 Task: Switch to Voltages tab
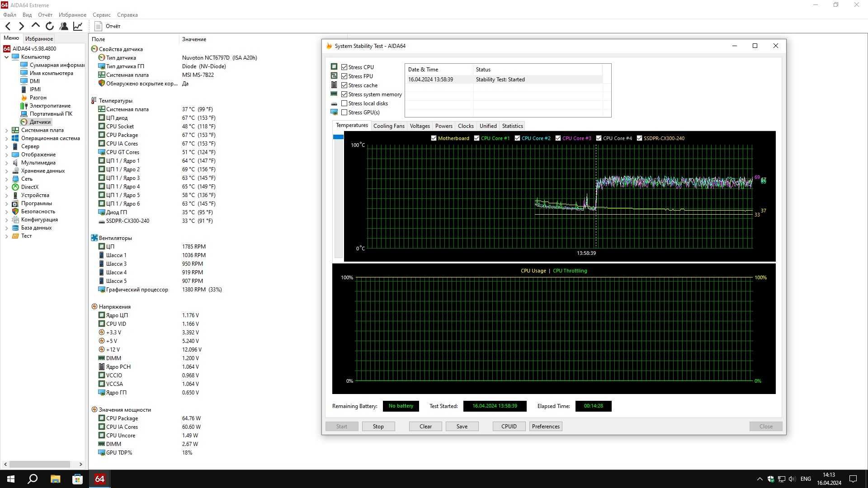tap(420, 126)
